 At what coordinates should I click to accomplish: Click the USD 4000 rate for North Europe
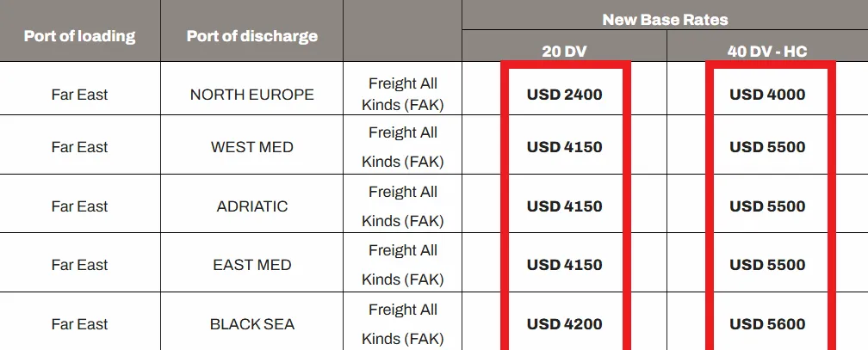click(x=767, y=95)
